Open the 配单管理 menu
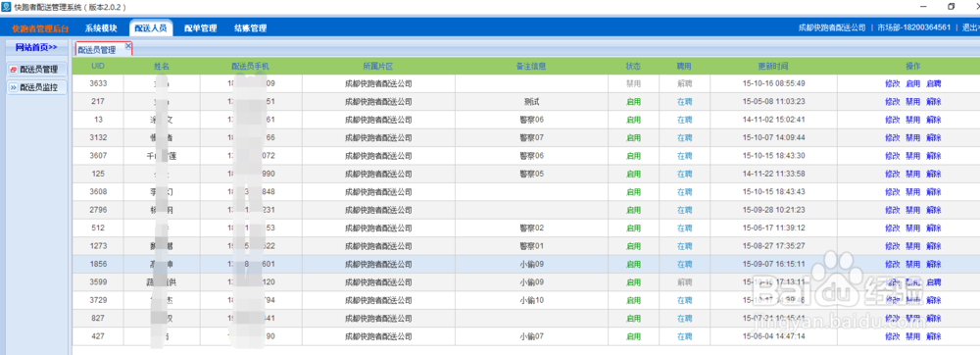Viewport: 980px width, 355px height. point(201,28)
